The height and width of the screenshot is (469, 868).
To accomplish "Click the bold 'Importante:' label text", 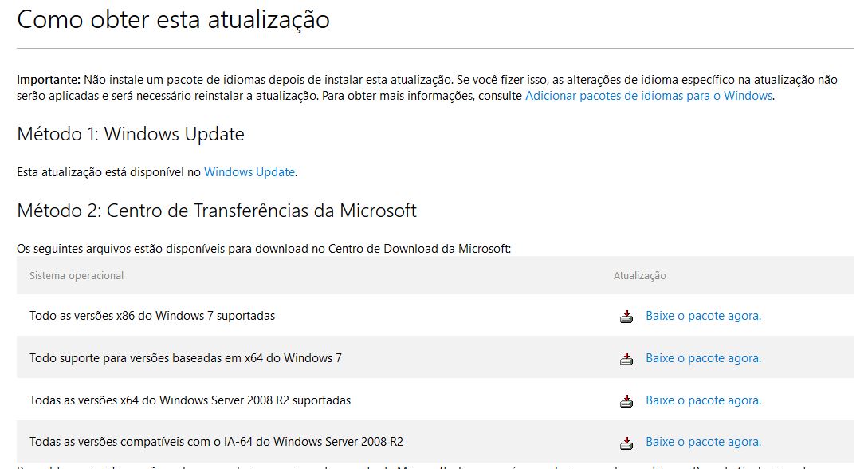I will point(49,80).
